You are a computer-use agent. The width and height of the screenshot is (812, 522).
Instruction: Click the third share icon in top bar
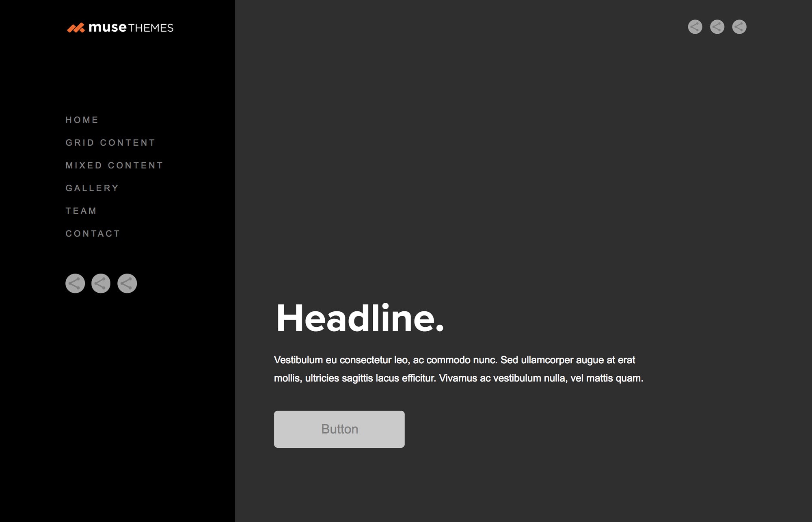[x=739, y=26]
